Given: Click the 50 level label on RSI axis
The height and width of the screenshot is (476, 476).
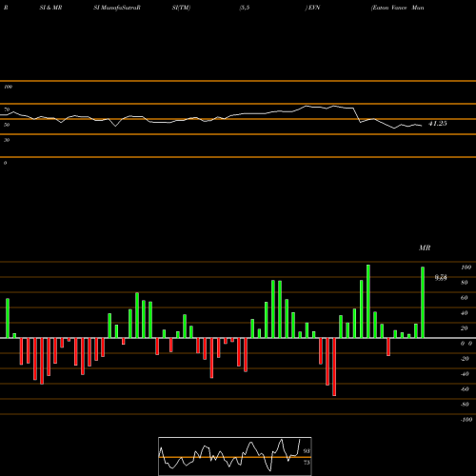Looking at the screenshot, I should click(7, 125).
